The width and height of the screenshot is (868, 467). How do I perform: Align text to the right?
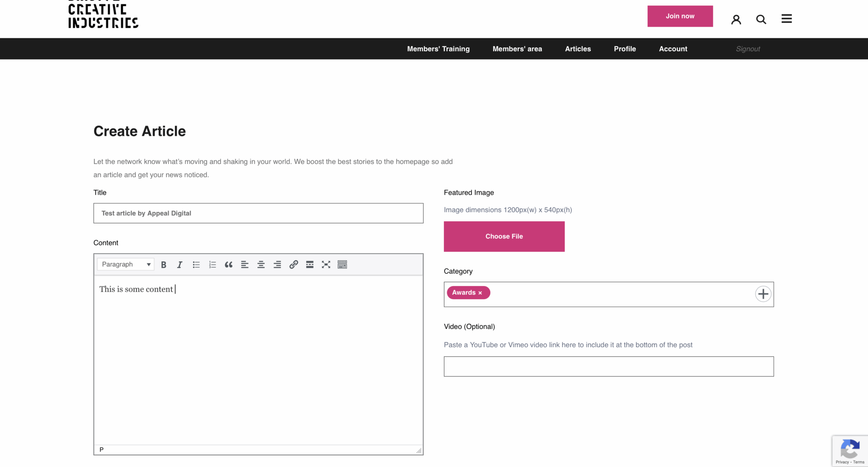277,264
